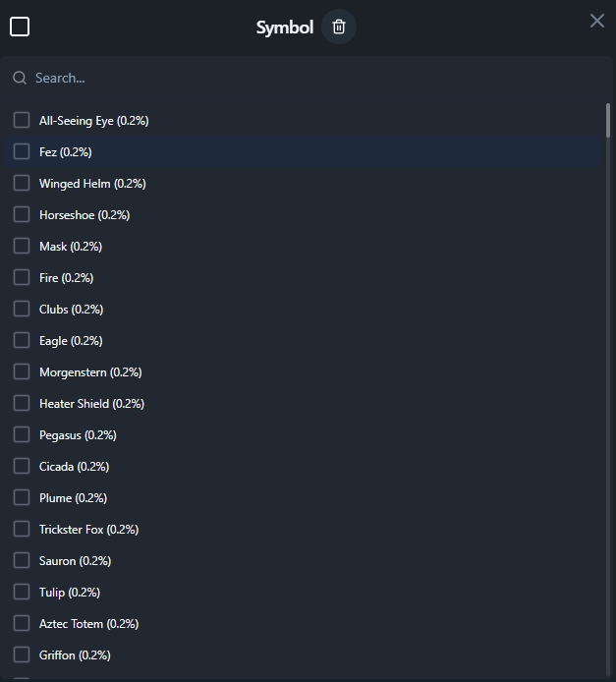This screenshot has width=616, height=682.
Task: Enable the Griffon symbol filter
Action: pyautogui.click(x=22, y=654)
